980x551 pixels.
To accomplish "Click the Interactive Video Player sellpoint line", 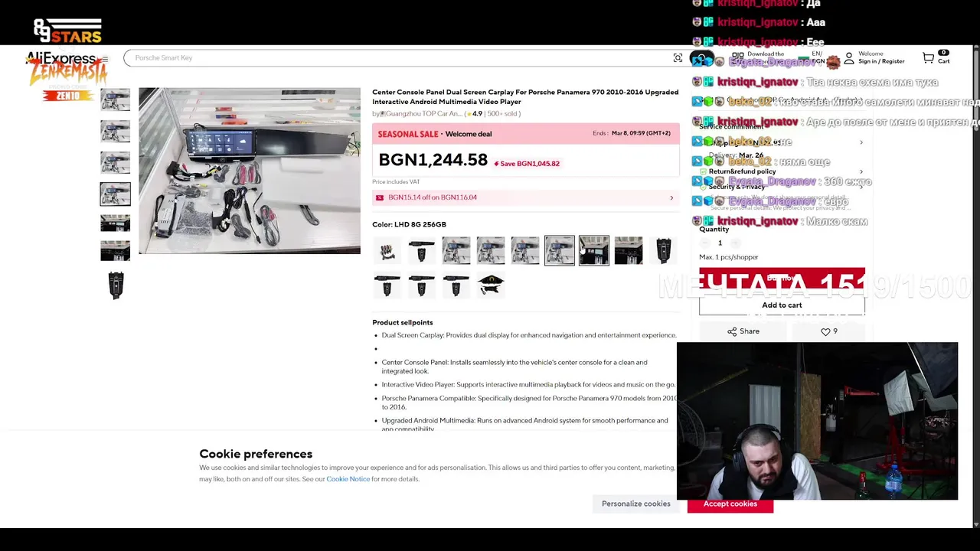I will pyautogui.click(x=528, y=385).
